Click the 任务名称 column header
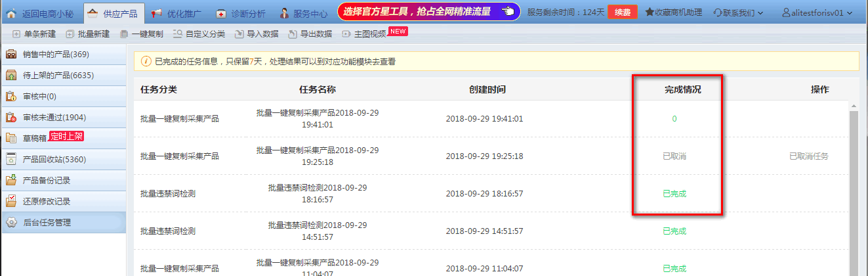The width and height of the screenshot is (868, 276). 317,89
